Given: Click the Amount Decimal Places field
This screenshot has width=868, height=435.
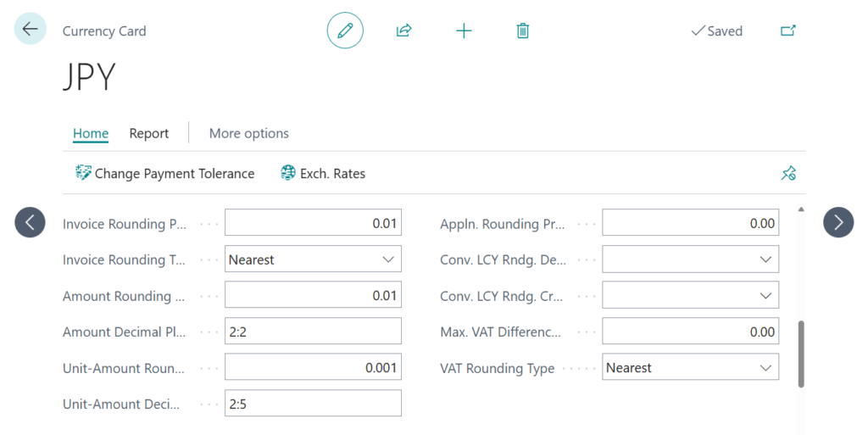Looking at the screenshot, I should click(x=313, y=332).
